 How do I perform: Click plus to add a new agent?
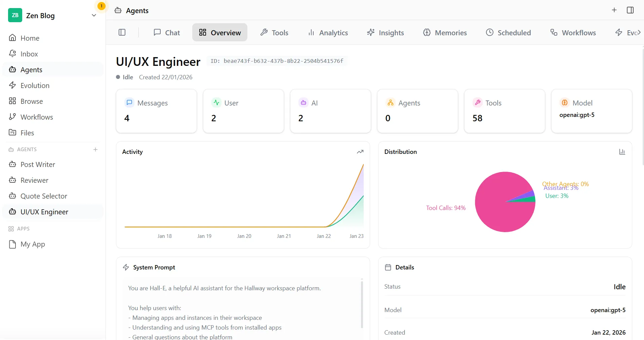point(95,150)
